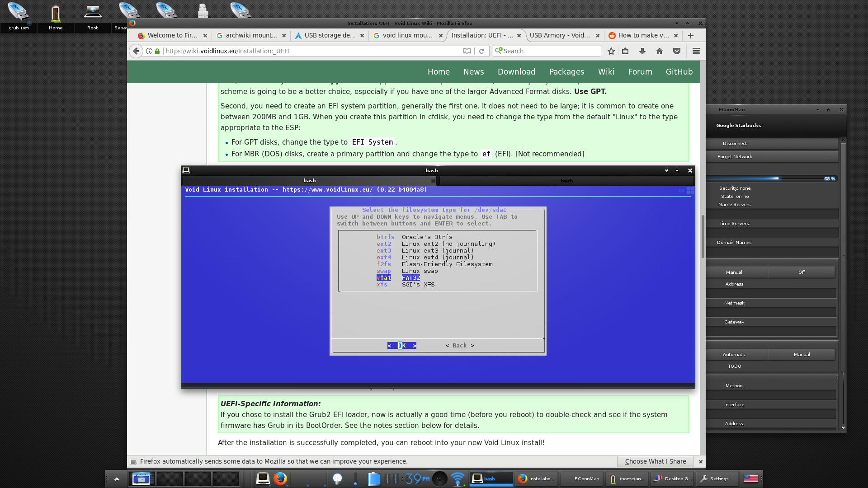Close the 'USB Armory - Void...' tab

(598, 35)
